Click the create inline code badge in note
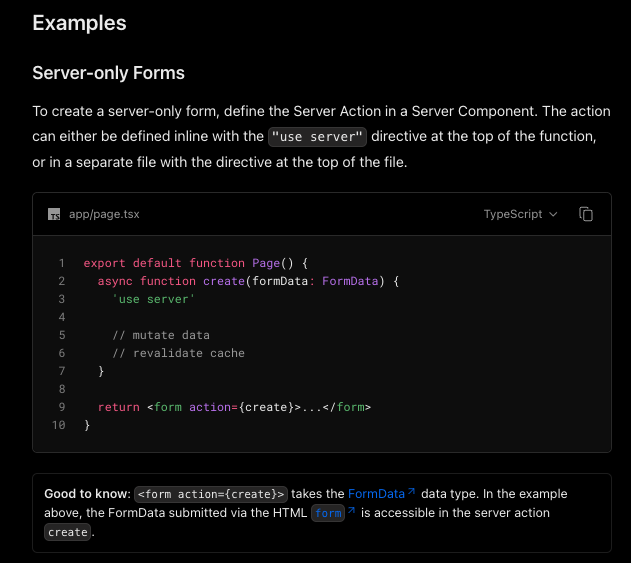The height and width of the screenshot is (563, 631). 68,533
